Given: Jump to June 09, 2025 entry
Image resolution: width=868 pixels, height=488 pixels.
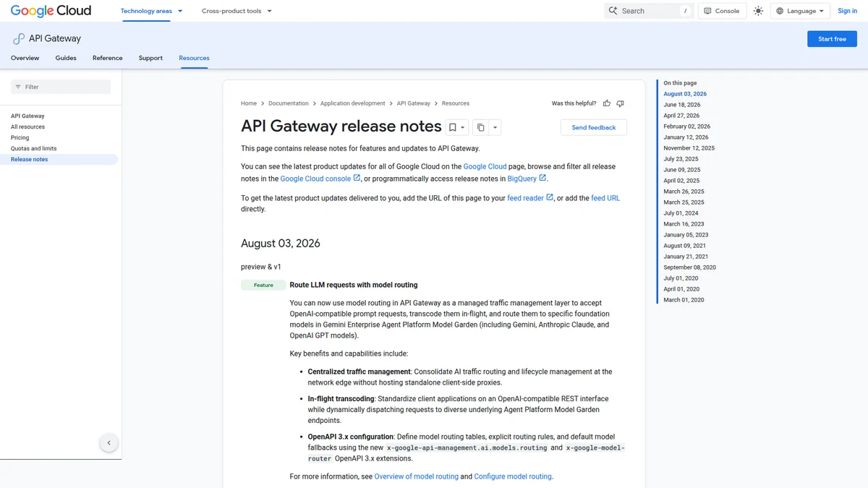Looking at the screenshot, I should point(682,170).
